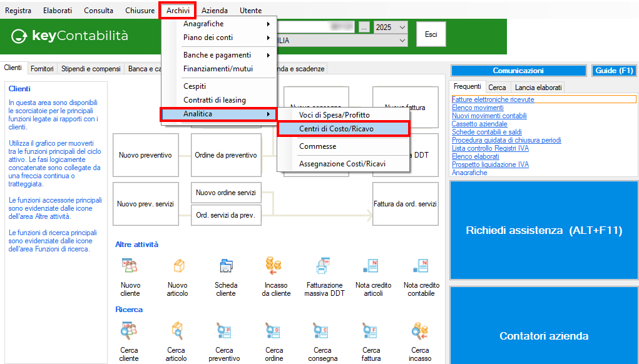Open the Analitica submenu entry

point(219,114)
